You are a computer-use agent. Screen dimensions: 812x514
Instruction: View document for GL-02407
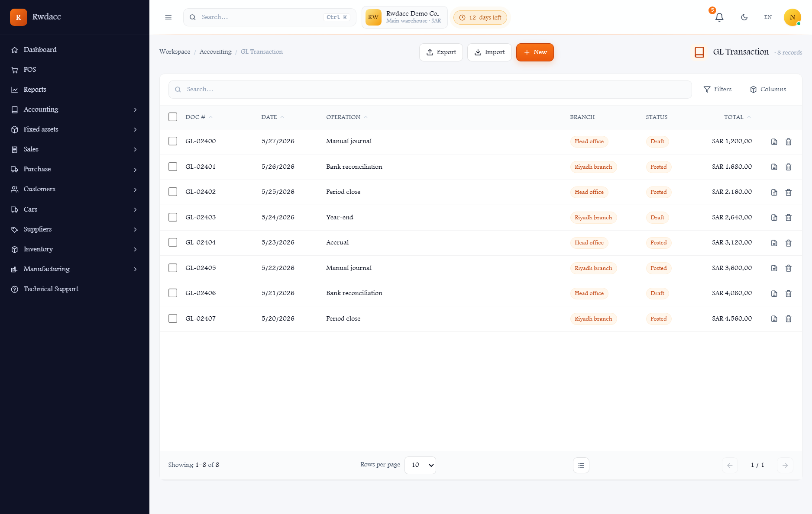[x=774, y=319]
